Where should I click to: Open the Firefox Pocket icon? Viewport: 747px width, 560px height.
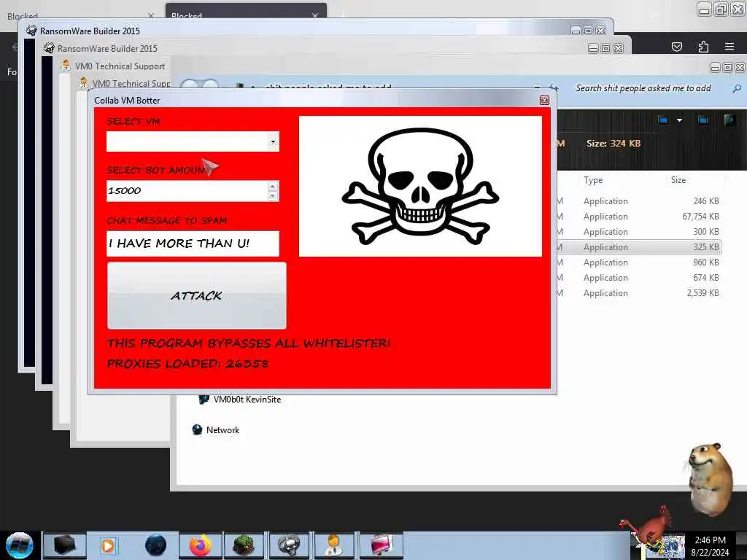pyautogui.click(x=676, y=47)
